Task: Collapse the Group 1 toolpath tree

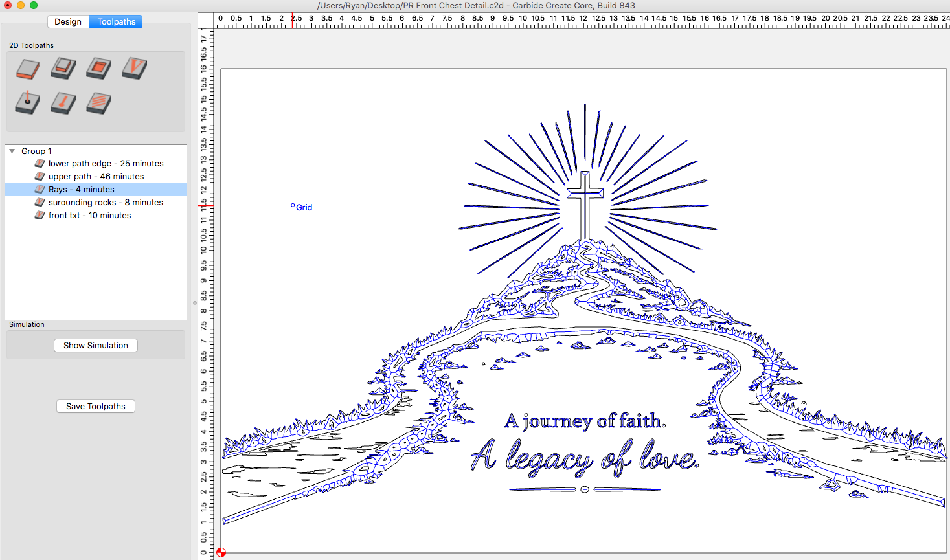Action: tap(12, 151)
